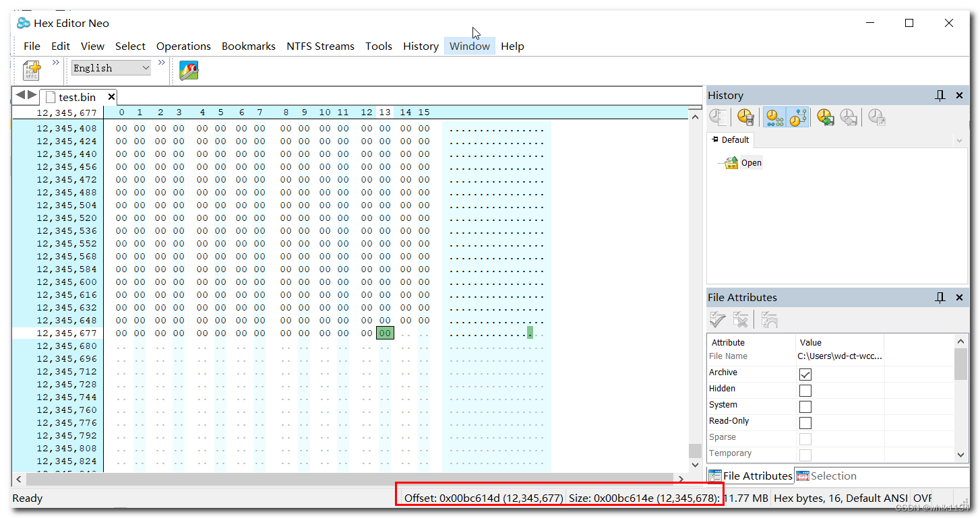This screenshot has height=518, width=980.
Task: Close the History panel
Action: pyautogui.click(x=960, y=96)
